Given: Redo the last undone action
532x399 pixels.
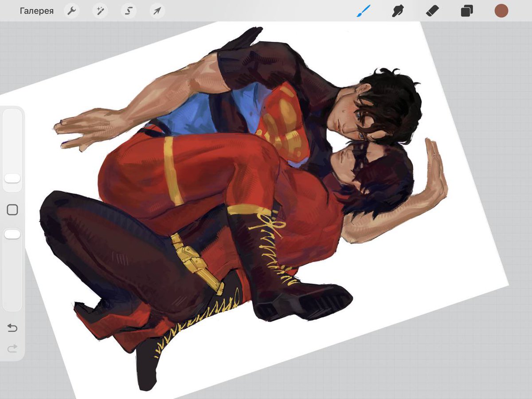Looking at the screenshot, I should 12,349.
